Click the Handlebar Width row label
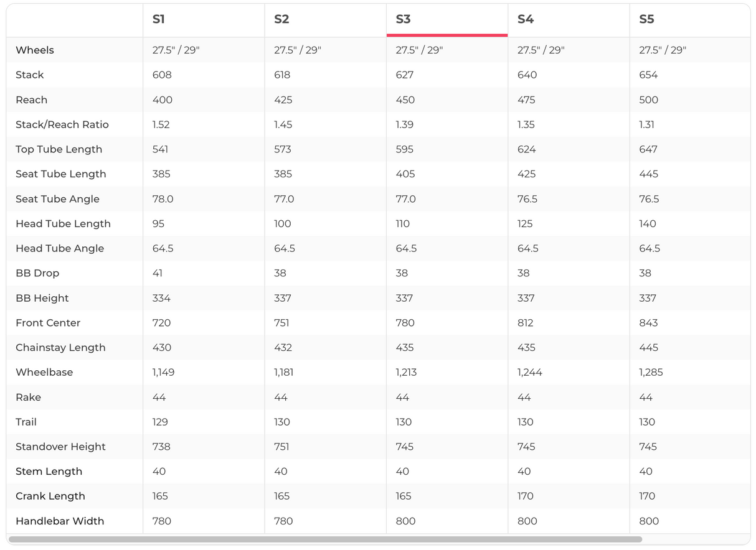The height and width of the screenshot is (550, 756). click(60, 521)
